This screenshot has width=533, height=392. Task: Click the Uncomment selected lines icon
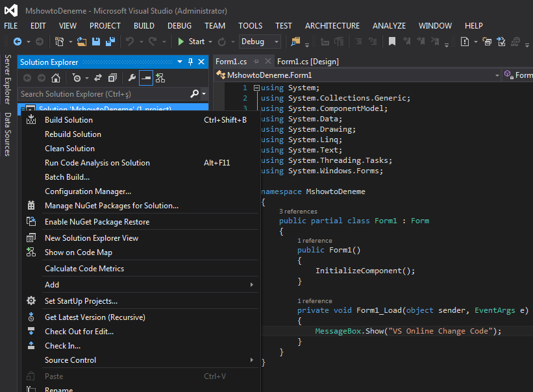pos(373,42)
